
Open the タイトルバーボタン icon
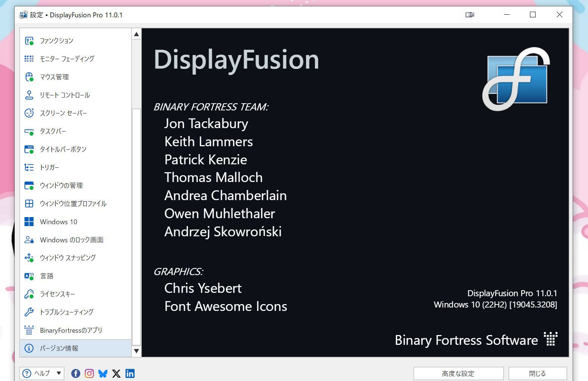[29, 149]
